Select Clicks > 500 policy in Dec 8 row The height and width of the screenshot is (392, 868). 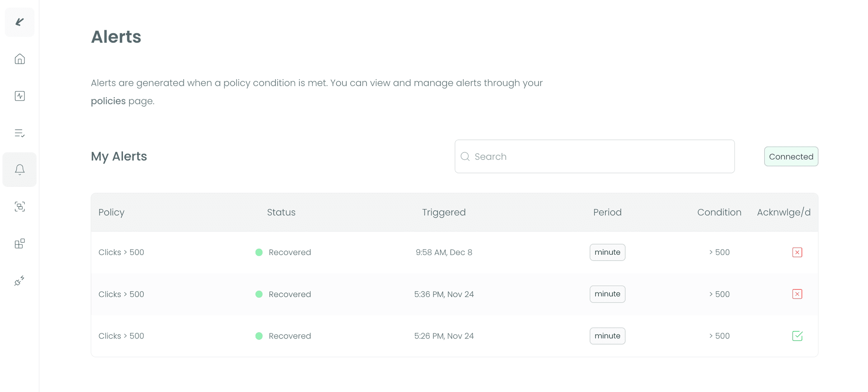[121, 252]
